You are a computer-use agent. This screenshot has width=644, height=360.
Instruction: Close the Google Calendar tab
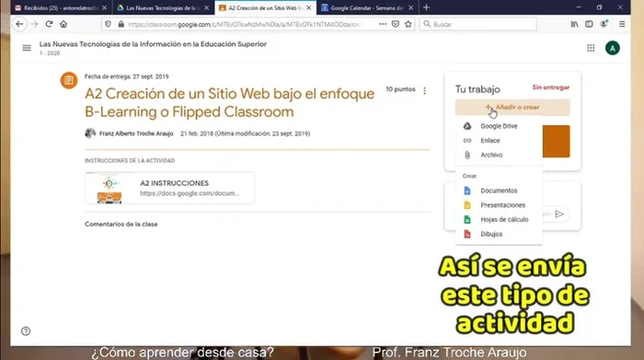point(410,7)
